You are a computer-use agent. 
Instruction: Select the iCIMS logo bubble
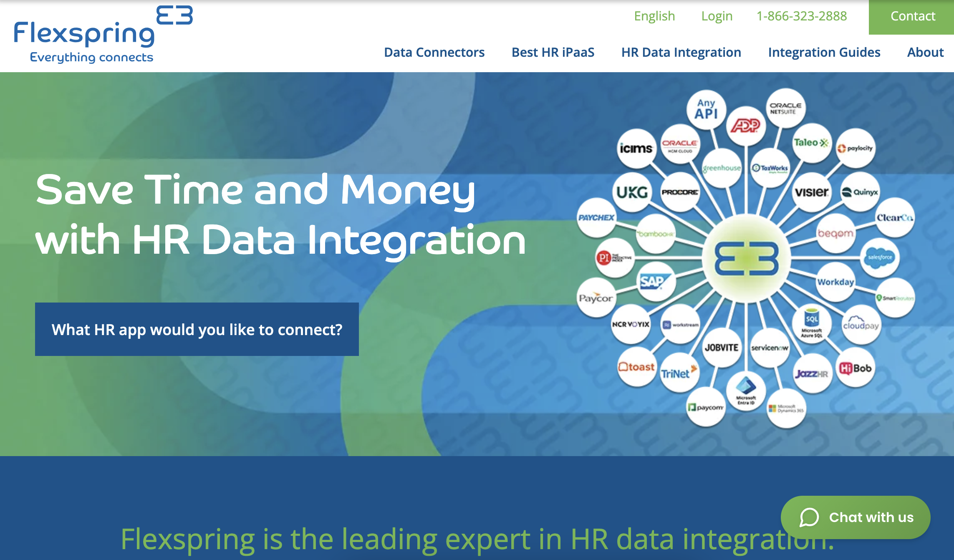tap(636, 149)
